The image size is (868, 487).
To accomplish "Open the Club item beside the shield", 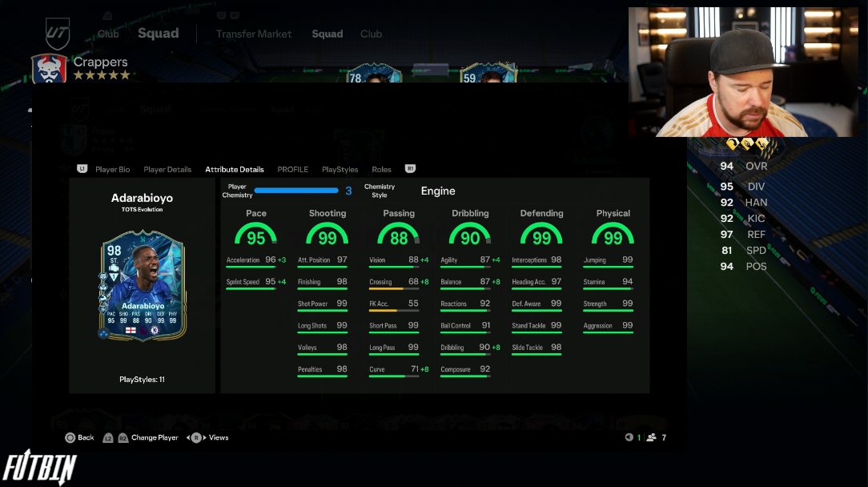I will tap(108, 34).
